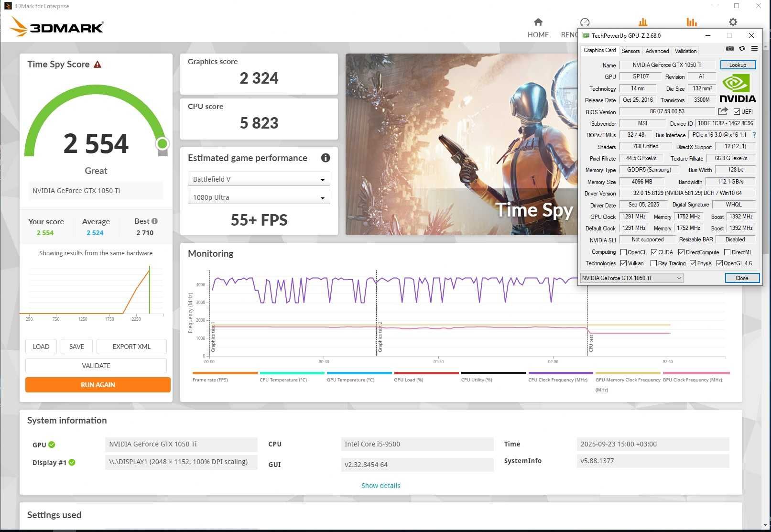Screen dimensions: 771x532
Task: Show estimated game performance info icon
Action: 326,158
